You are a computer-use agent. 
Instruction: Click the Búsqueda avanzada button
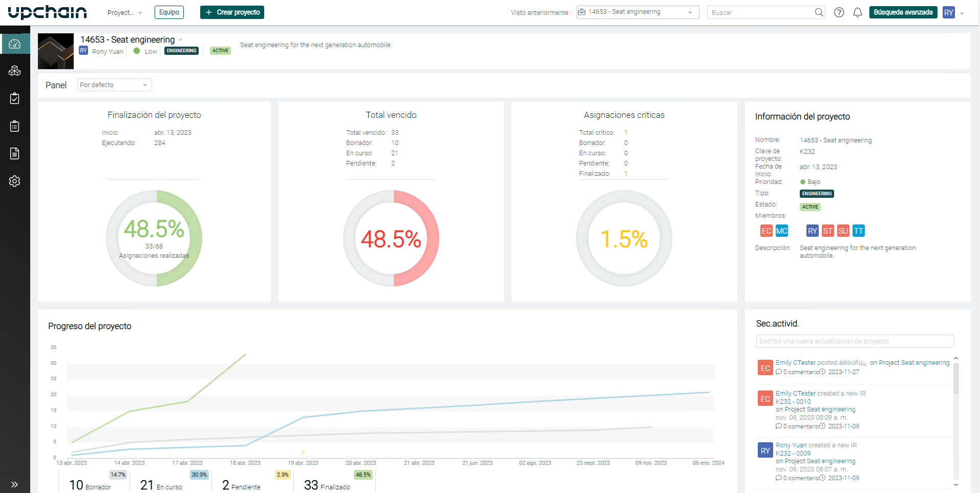coord(903,12)
